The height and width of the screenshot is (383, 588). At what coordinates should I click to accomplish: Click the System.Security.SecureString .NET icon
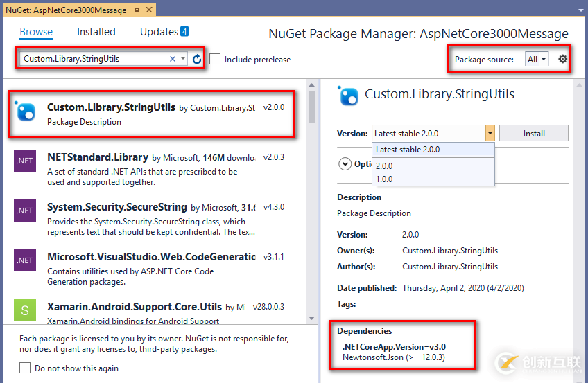pyautogui.click(x=25, y=211)
